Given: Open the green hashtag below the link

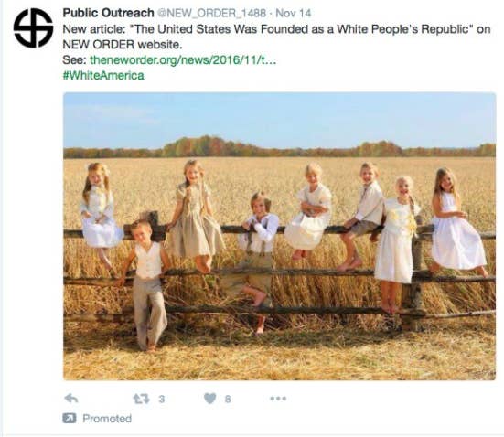Looking at the screenshot, I should tap(103, 76).
